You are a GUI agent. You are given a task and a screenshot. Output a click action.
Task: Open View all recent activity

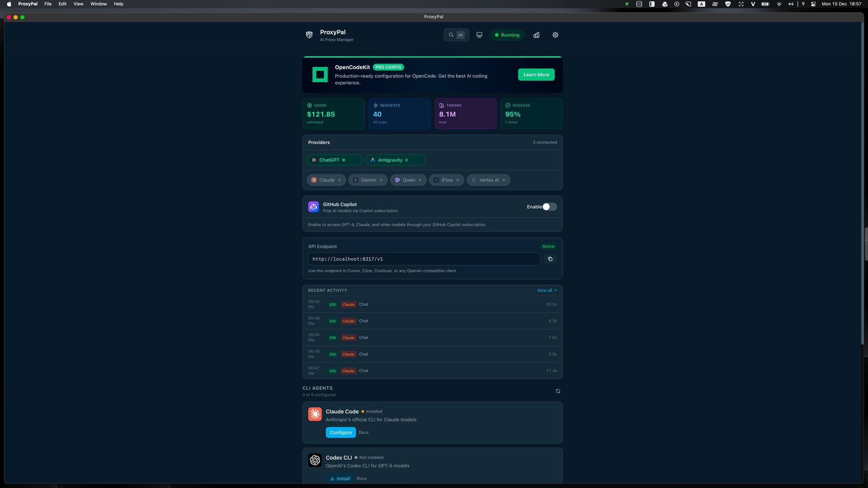(x=546, y=291)
